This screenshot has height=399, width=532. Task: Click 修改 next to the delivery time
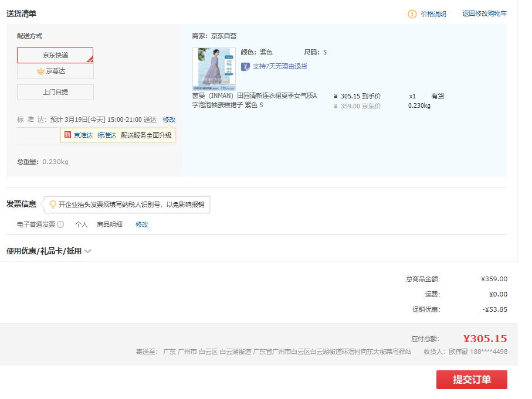point(169,120)
